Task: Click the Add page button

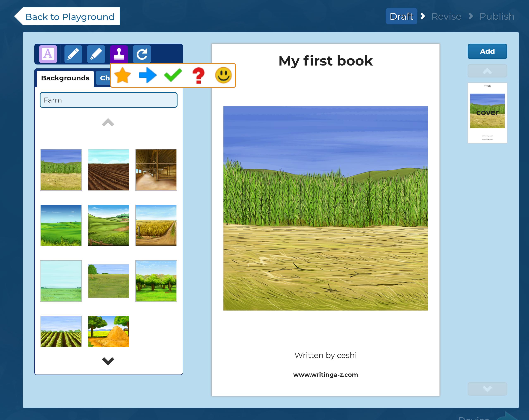Action: (x=487, y=51)
